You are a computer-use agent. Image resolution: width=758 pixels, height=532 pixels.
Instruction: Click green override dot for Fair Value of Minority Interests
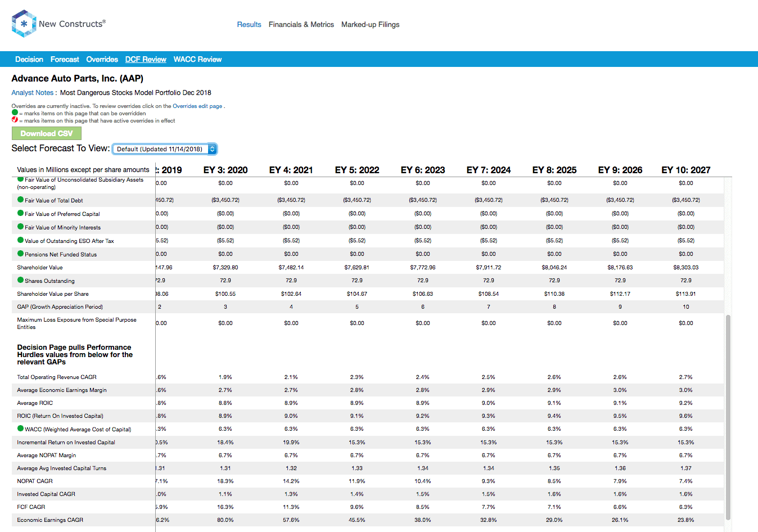click(x=20, y=227)
